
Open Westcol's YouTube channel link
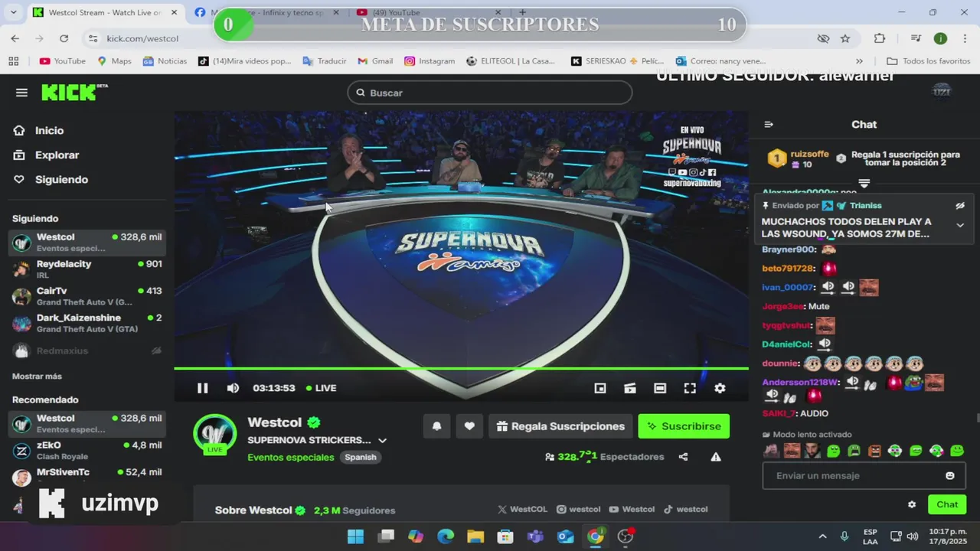coord(632,509)
